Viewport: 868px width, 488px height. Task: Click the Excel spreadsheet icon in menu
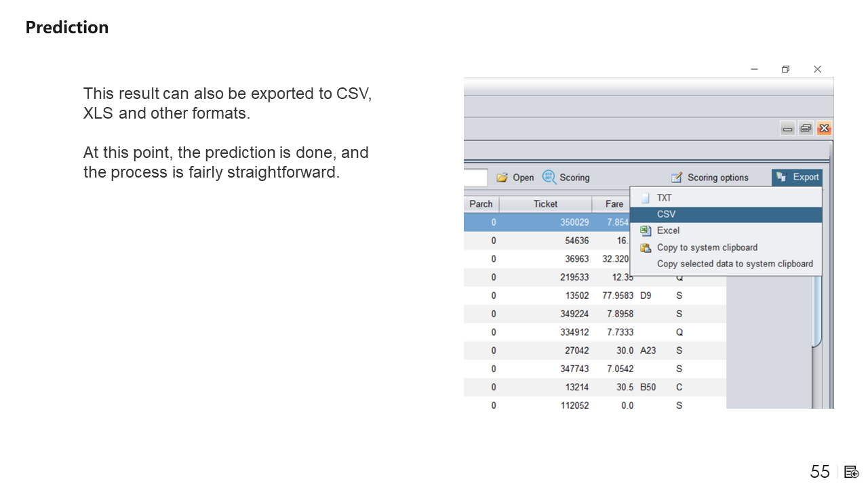645,230
